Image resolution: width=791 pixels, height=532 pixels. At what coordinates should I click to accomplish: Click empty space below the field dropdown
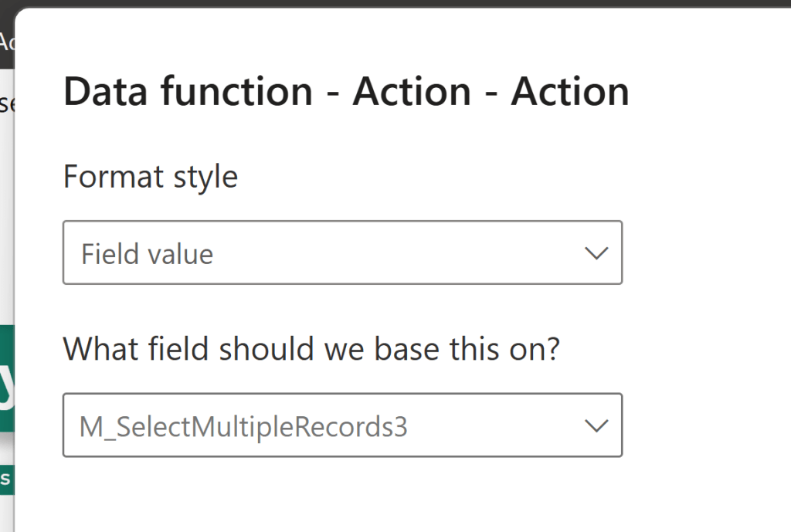(x=342, y=494)
